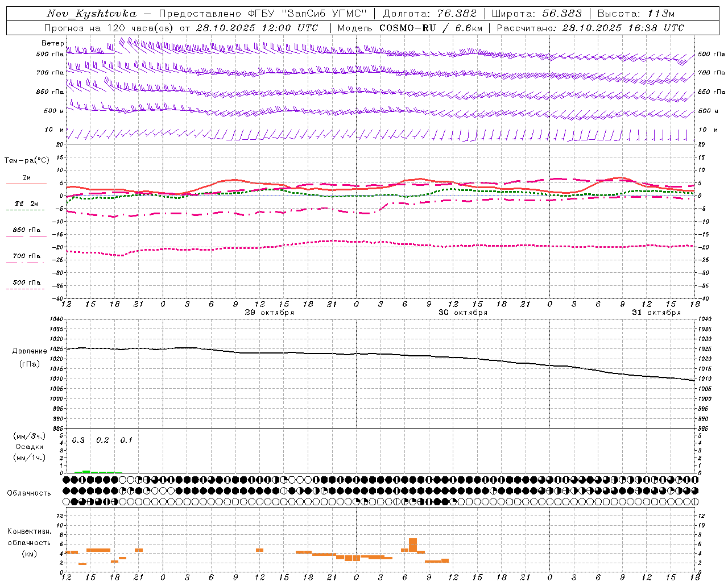
Task: Click the 30 октября date label
Action: point(462,313)
